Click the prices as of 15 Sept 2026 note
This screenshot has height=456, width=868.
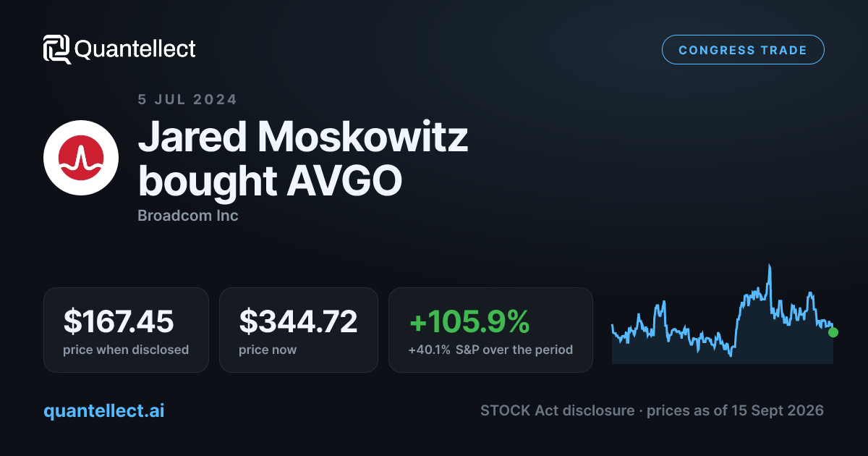736,410
